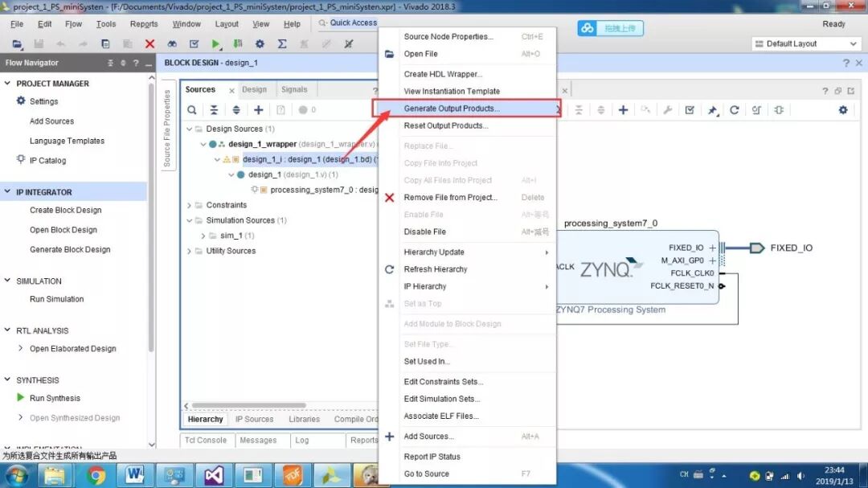Click Generate Block Design link
This screenshot has height=488, width=868.
pyautogui.click(x=70, y=249)
